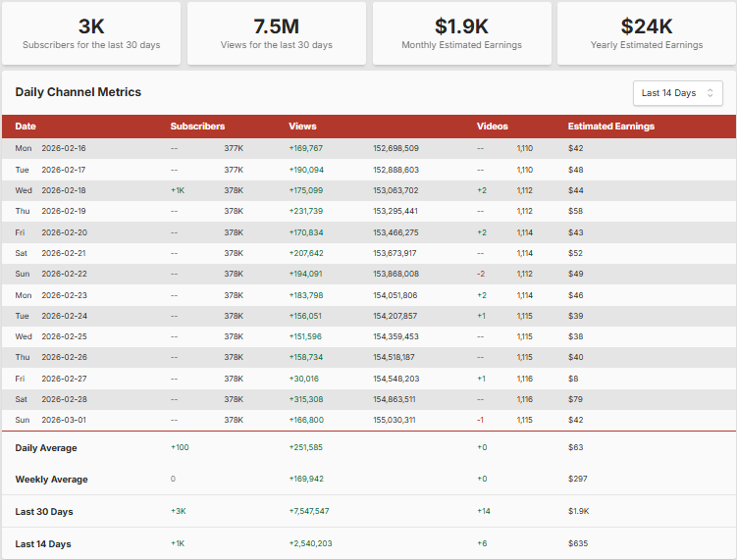Click the Date column header
This screenshot has height=560, width=737.
pyautogui.click(x=26, y=127)
